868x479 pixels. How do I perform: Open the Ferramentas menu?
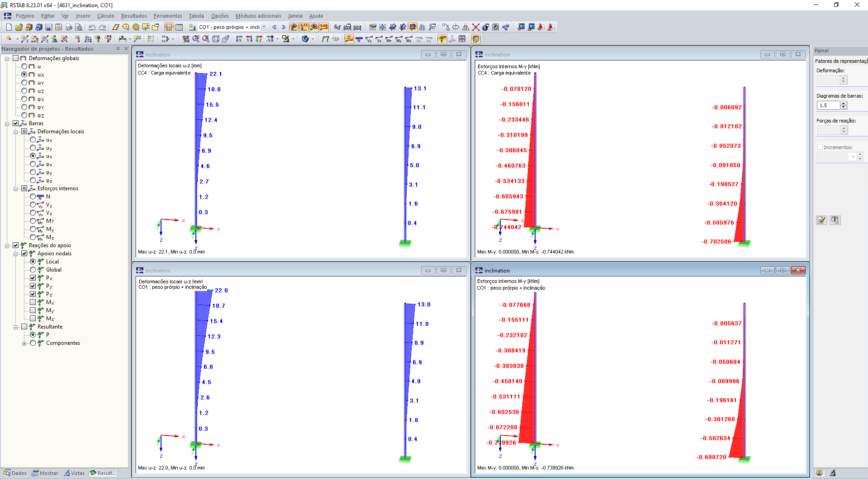[x=168, y=16]
